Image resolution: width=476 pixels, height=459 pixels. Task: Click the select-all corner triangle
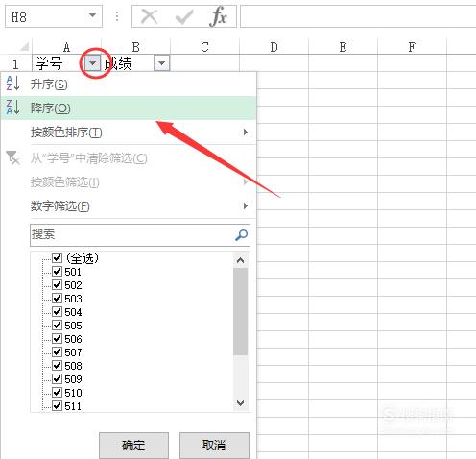pos(25,47)
